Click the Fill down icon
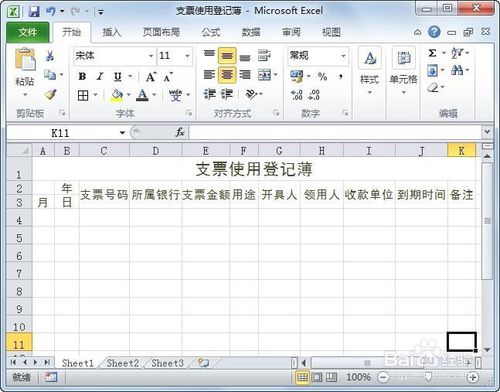Screen dimensions: 500x392 [x=432, y=70]
